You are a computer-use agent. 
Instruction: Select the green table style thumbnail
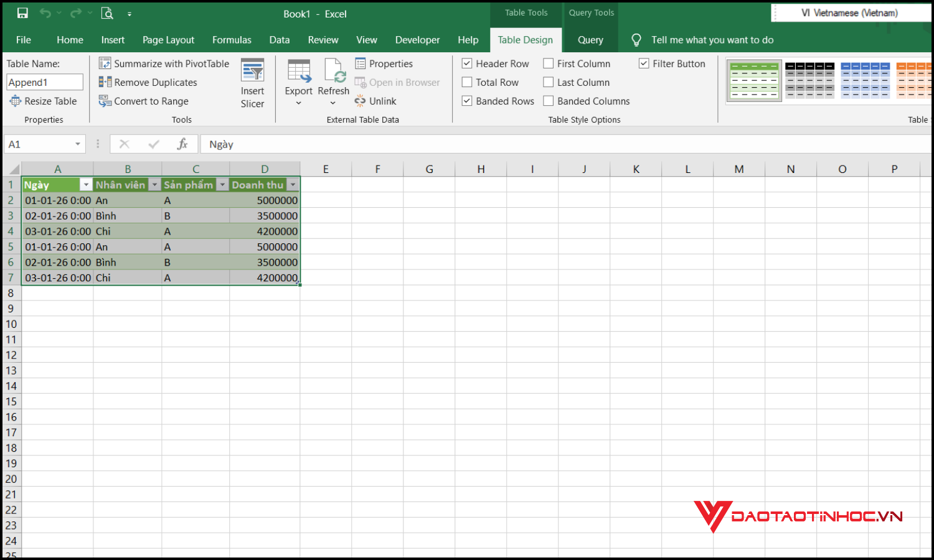click(753, 80)
